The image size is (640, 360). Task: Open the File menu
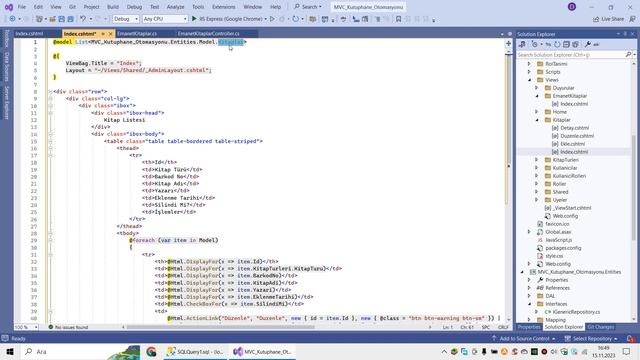(x=22, y=7)
